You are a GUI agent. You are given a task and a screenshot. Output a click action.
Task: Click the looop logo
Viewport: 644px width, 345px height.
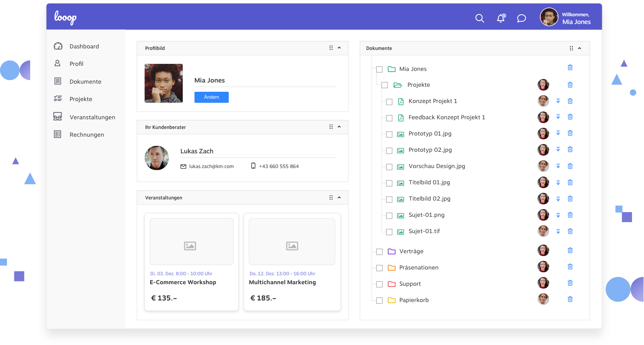tap(65, 17)
